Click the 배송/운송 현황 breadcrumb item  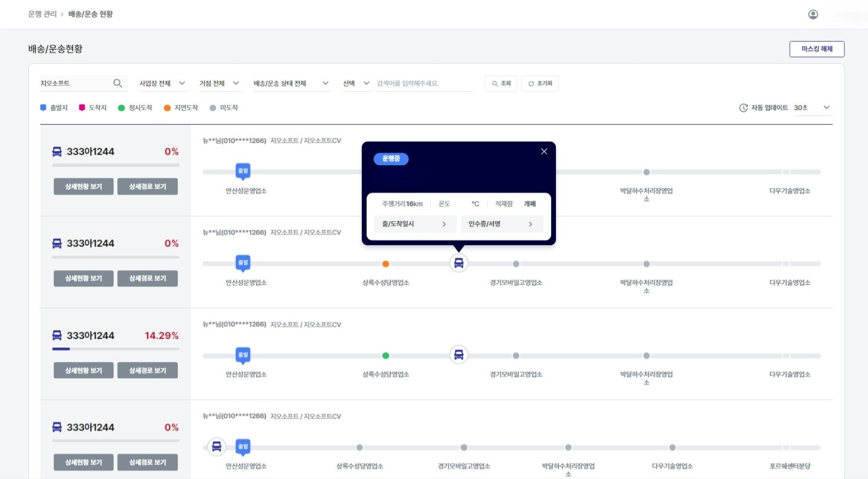90,14
